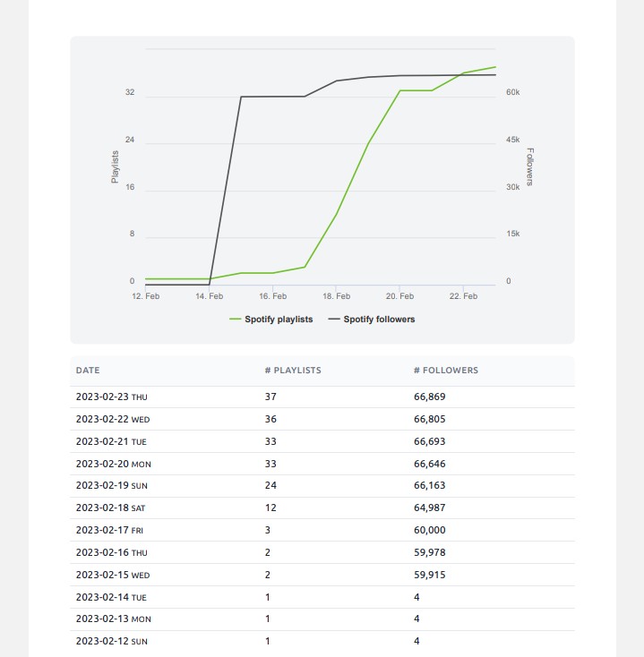The width and height of the screenshot is (644, 657).
Task: Click the 14. Feb x-axis label
Action: click(210, 296)
